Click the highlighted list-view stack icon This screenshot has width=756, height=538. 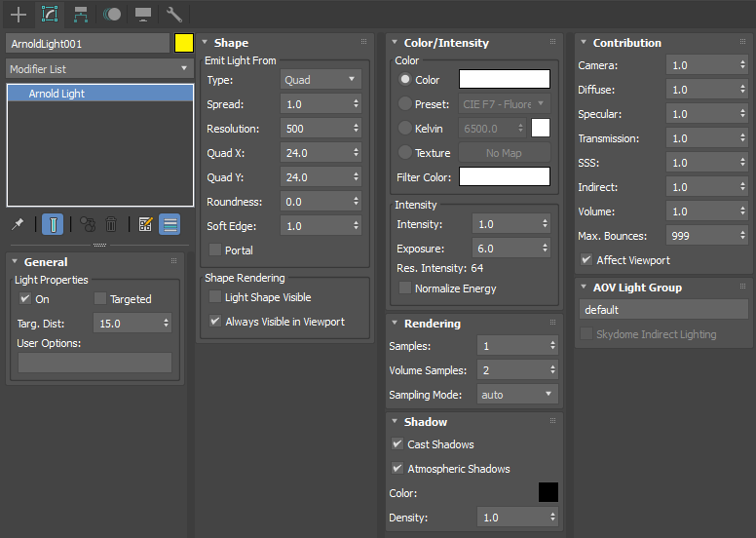(170, 224)
